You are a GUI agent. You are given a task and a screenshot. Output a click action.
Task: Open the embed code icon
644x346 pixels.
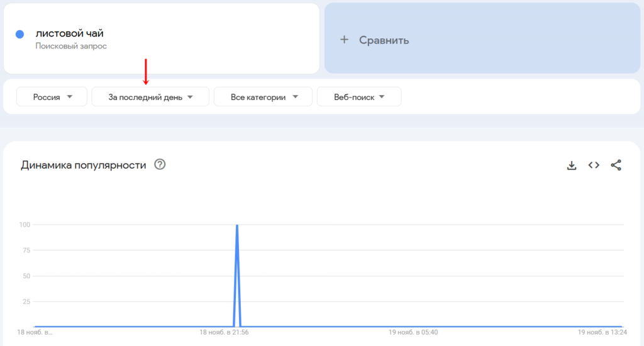click(x=594, y=165)
